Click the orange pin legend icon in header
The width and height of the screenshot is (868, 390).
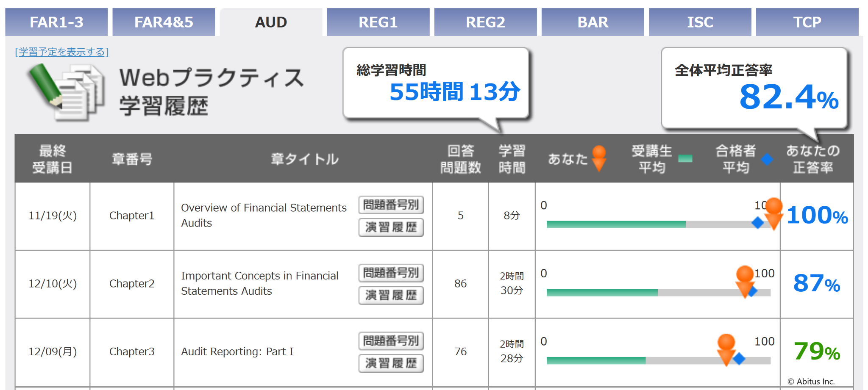pyautogui.click(x=599, y=158)
